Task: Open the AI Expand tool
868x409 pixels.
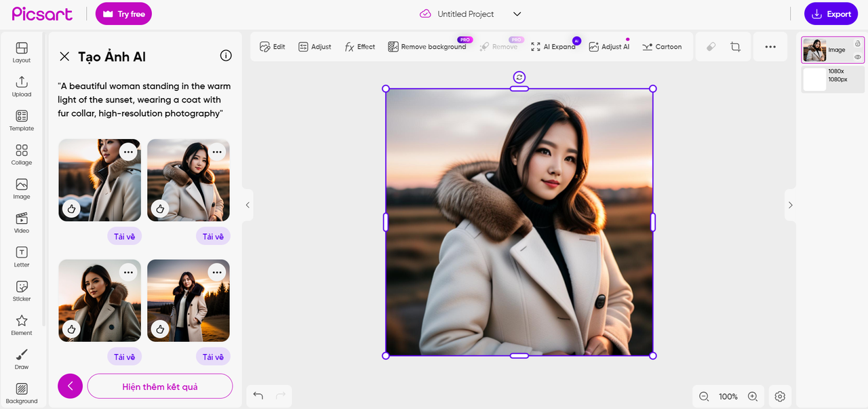Action: pyautogui.click(x=553, y=47)
